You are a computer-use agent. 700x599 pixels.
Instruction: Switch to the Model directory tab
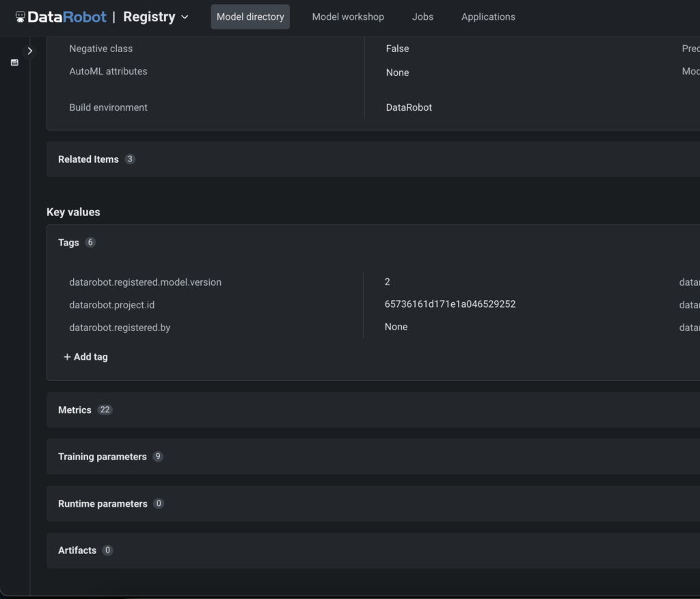pos(250,16)
